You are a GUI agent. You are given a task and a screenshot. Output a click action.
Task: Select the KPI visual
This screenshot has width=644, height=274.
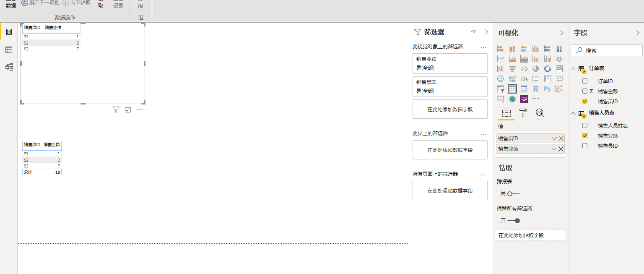coord(559,78)
